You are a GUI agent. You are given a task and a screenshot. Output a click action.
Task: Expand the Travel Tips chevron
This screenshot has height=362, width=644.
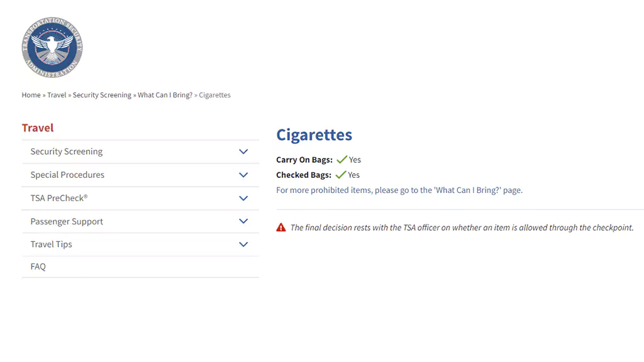tap(243, 244)
